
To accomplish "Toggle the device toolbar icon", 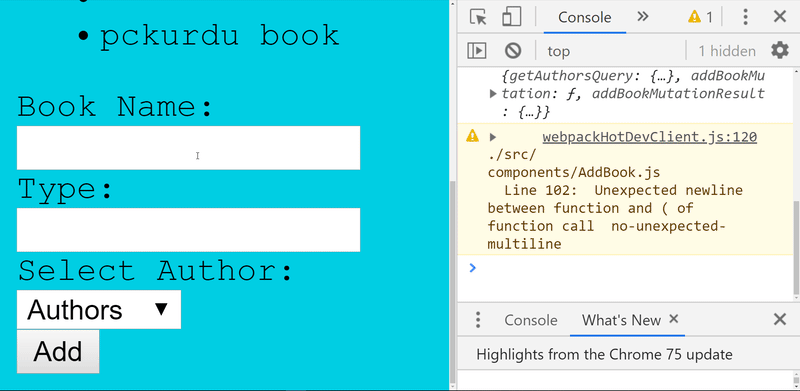I will 511,17.
